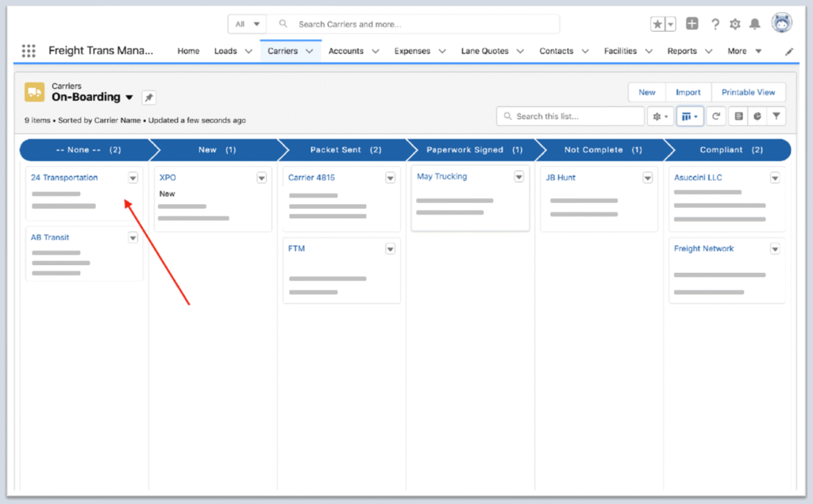813x504 pixels.
Task: Open the App Launcher grid icon
Action: 29,51
